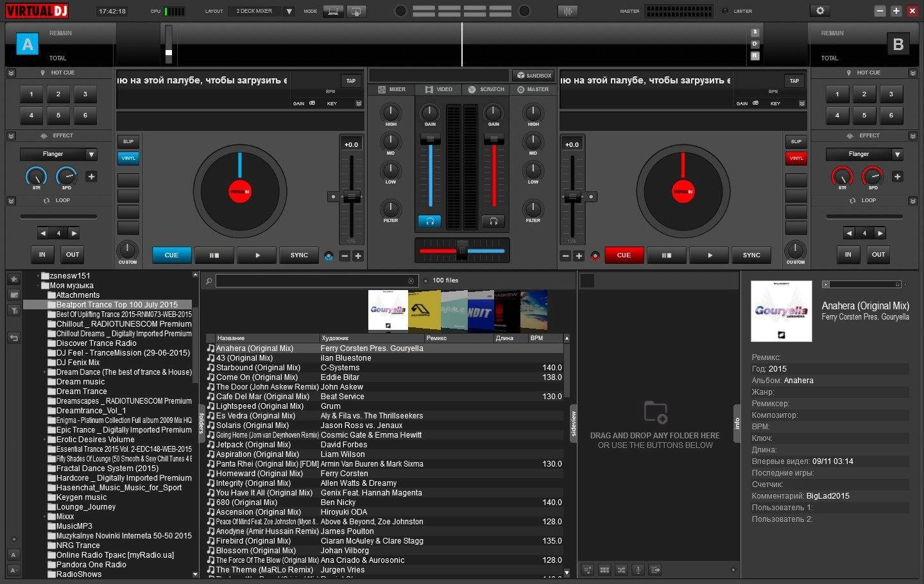Image resolution: width=924 pixels, height=584 pixels.
Task: Click the back arrow icon in browser sidebar
Action: [x=13, y=337]
